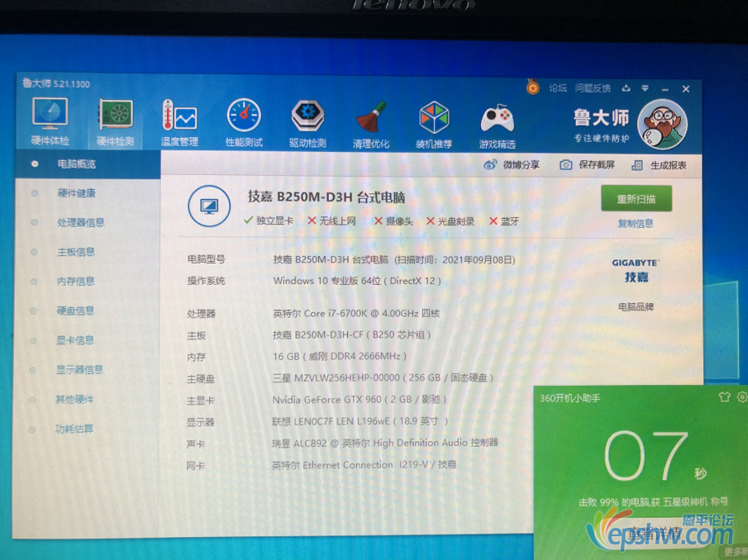Open the 硬件体检 hardware checkup section
Image resolution: width=748 pixels, height=560 pixels.
click(x=50, y=121)
